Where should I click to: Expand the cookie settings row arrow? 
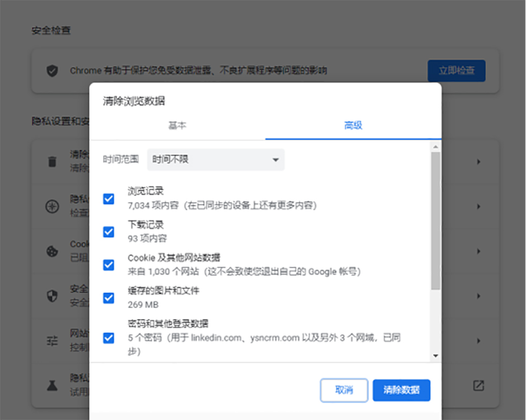478,251
